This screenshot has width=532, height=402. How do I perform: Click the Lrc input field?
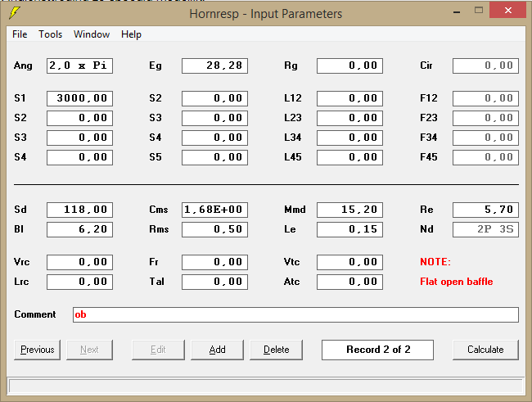(x=79, y=282)
